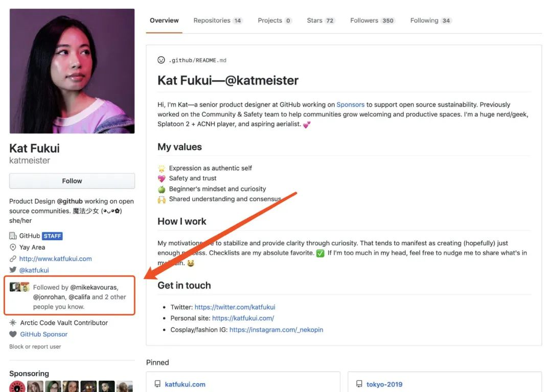Click the link chain icon beside website
Screen dimensions: 552x392
(x=13, y=259)
